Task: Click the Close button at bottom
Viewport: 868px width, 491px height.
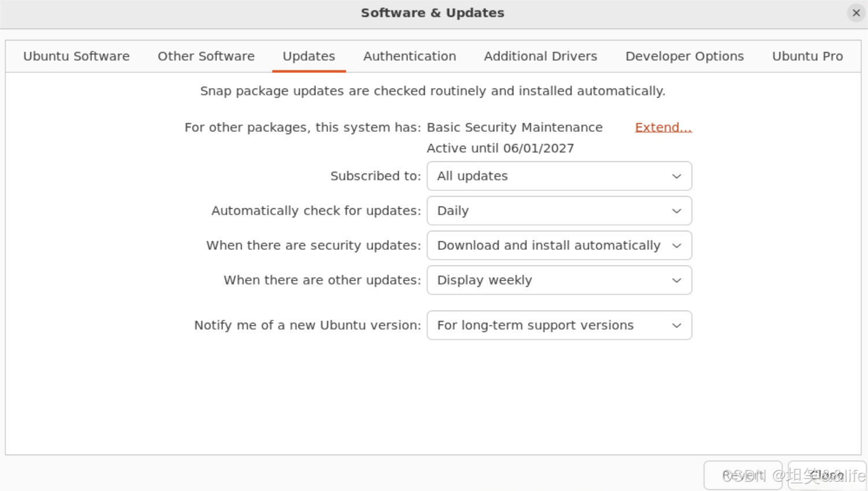Action: click(827, 475)
